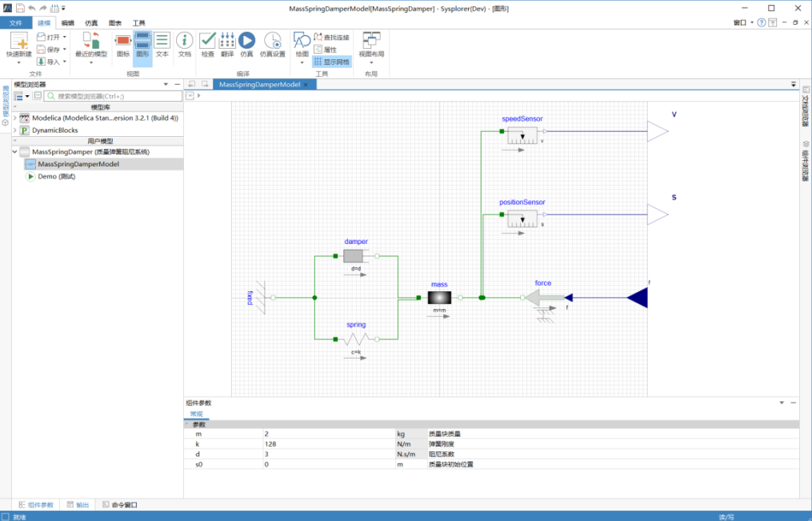Click the 视图布局 view layout icon

point(371,41)
